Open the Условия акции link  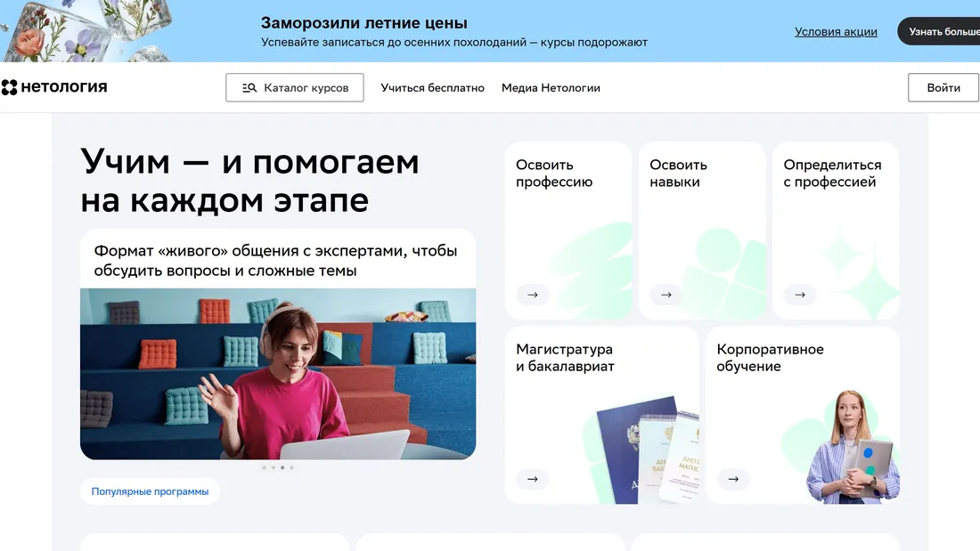click(836, 31)
